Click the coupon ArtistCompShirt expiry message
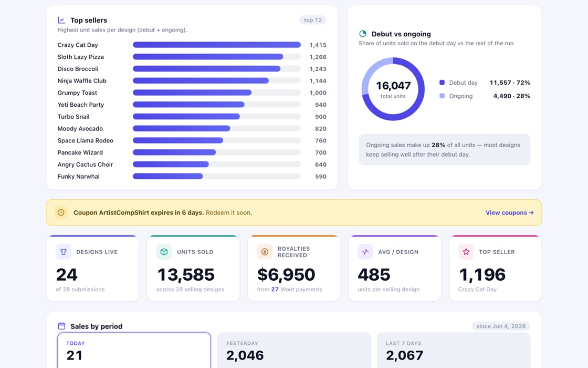588x368 pixels. 163,212
